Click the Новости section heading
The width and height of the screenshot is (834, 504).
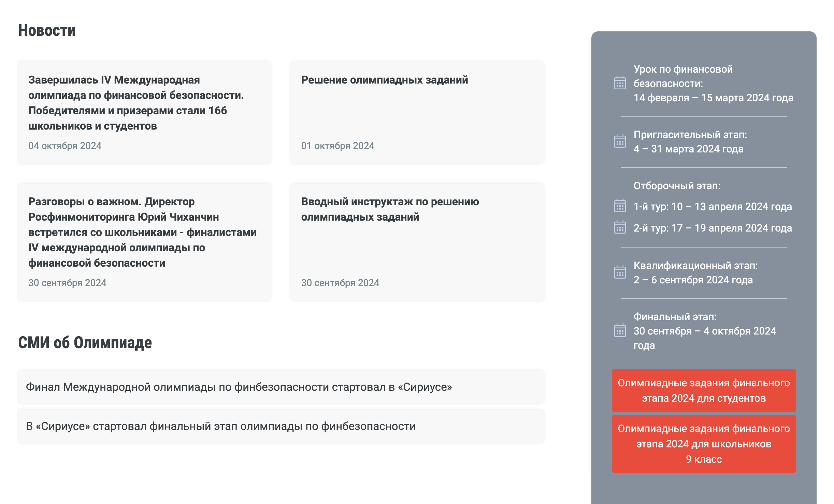[47, 30]
